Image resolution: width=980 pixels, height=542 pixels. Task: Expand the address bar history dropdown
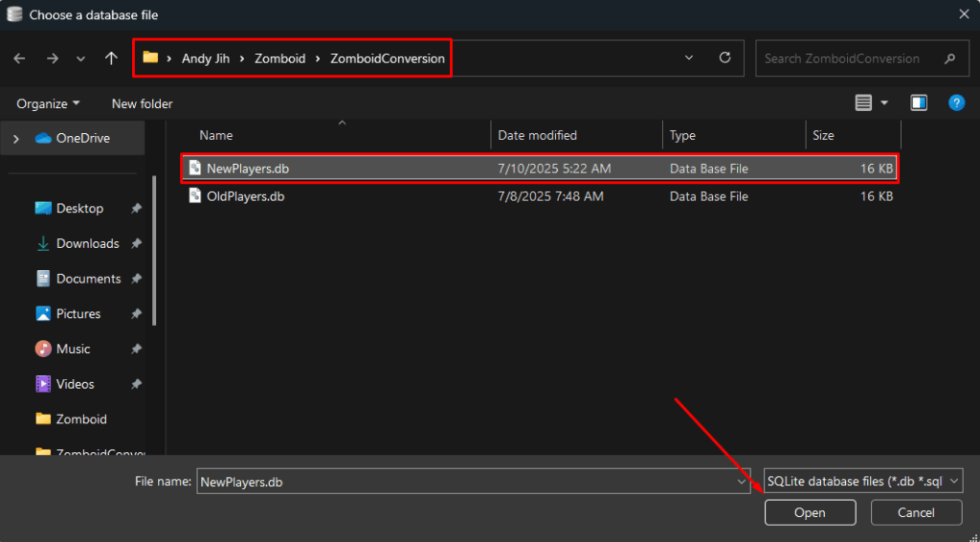tap(689, 58)
